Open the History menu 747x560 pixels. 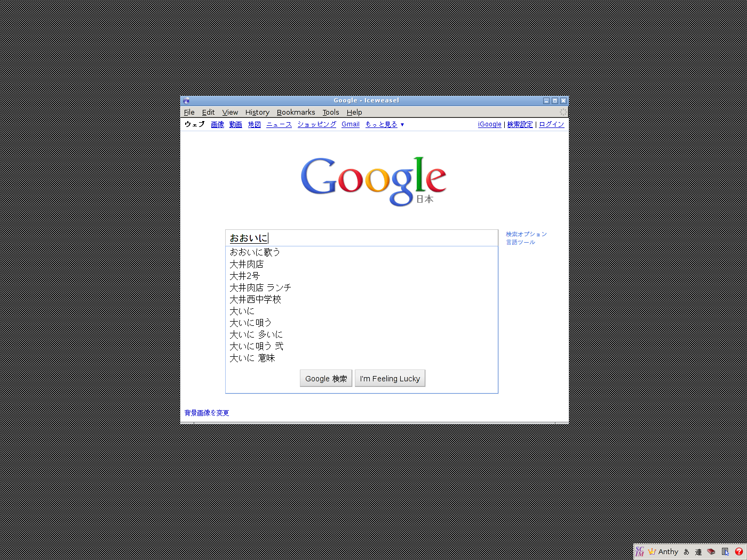(257, 112)
